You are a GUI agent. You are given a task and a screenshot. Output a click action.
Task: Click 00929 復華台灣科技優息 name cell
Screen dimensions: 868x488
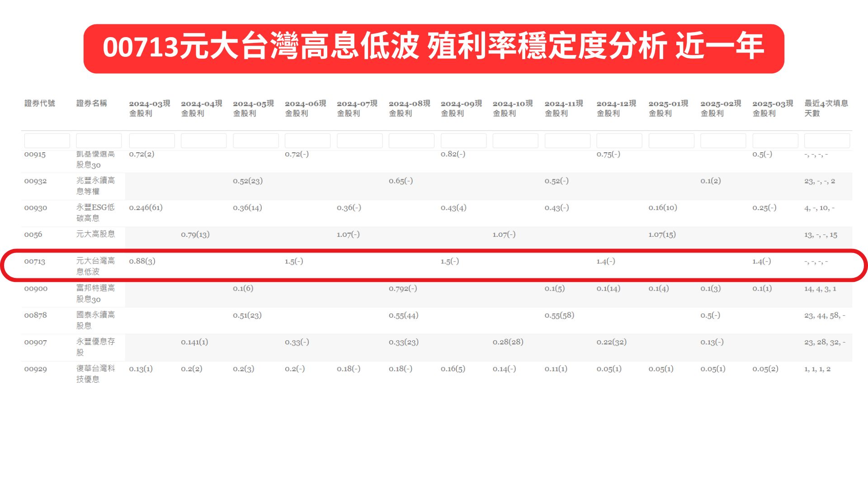[95, 374]
